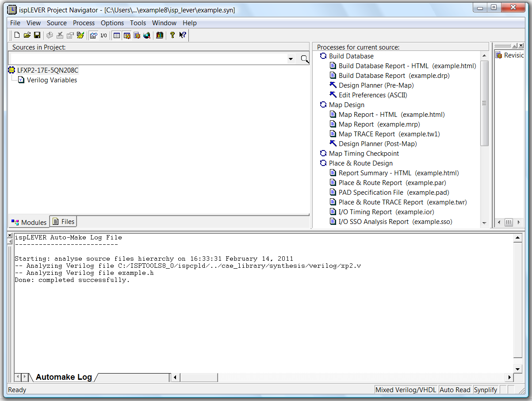Open the Process menu
This screenshot has width=532, height=401.
(84, 23)
